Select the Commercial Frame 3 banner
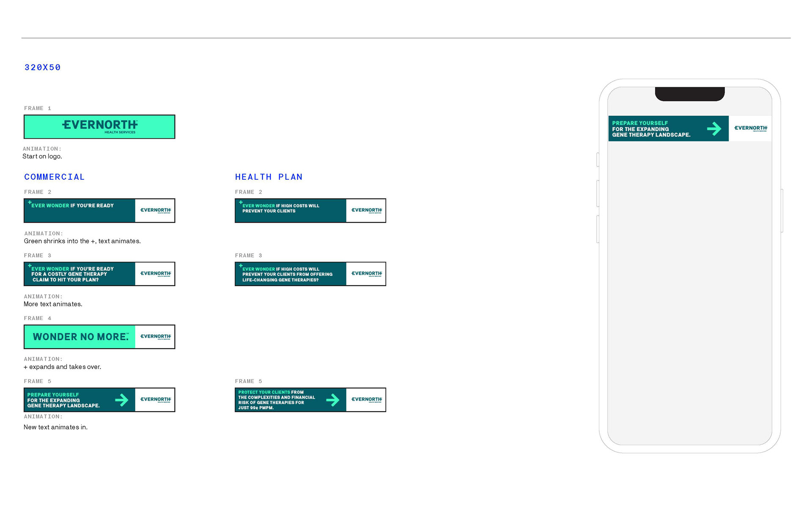This screenshot has height=525, width=812. tap(99, 274)
